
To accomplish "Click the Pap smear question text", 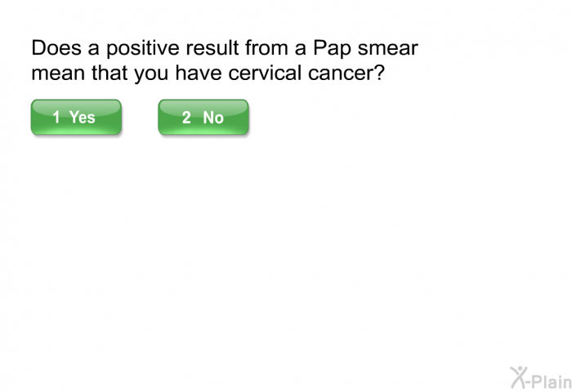I will tap(225, 60).
